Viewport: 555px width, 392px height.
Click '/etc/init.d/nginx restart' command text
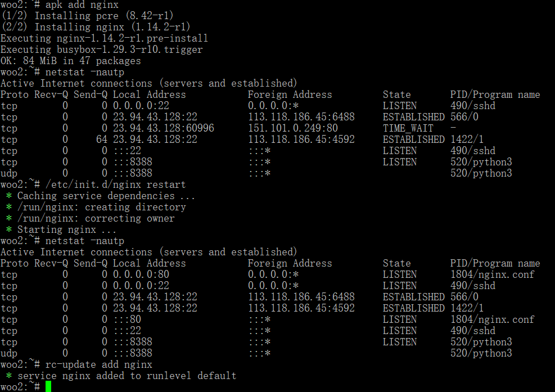tap(115, 184)
